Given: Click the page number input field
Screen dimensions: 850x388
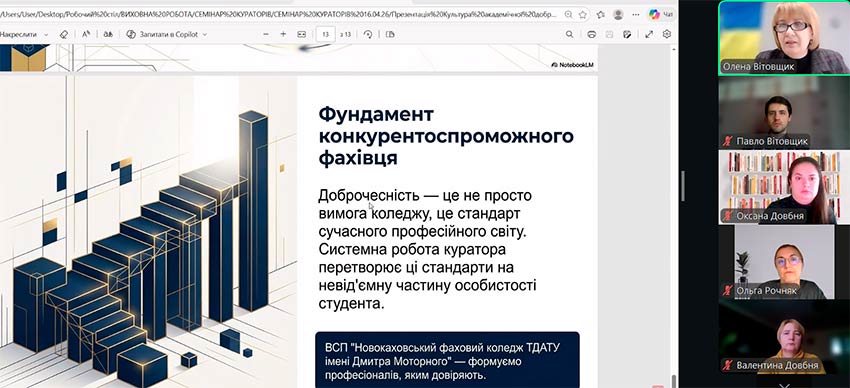Looking at the screenshot, I should [325, 34].
